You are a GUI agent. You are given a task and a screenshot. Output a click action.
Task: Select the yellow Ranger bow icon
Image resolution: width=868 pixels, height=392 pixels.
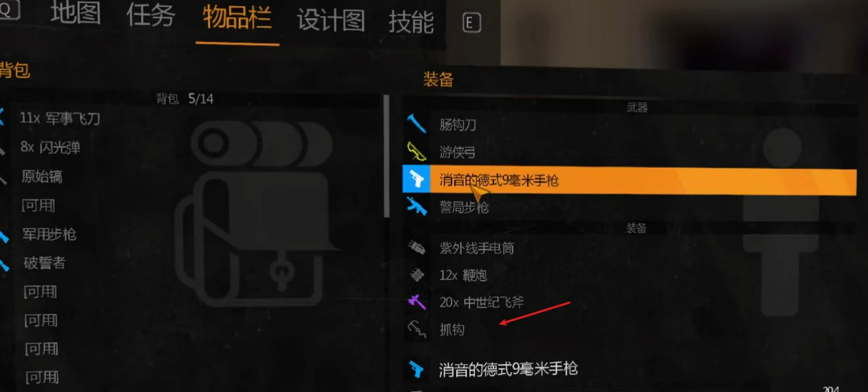coord(416,151)
